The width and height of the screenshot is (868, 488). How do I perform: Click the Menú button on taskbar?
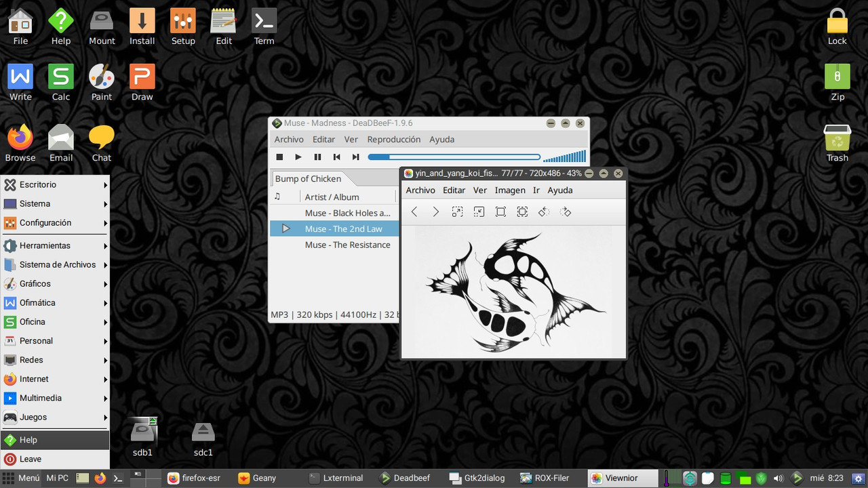22,478
